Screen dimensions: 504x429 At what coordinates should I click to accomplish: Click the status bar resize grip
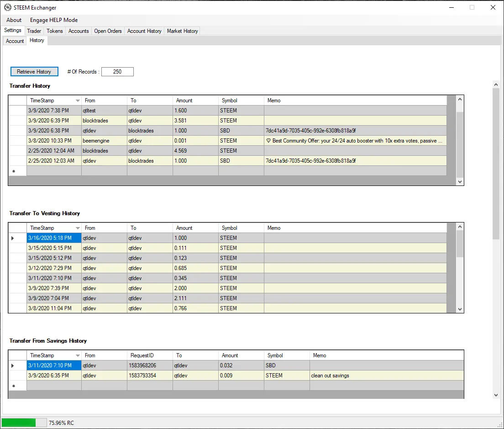coord(500,425)
